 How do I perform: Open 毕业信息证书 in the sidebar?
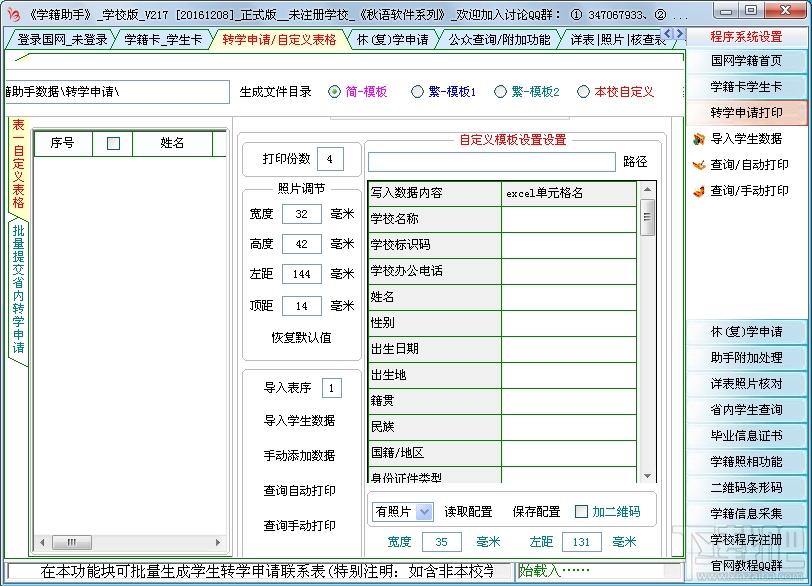746,435
